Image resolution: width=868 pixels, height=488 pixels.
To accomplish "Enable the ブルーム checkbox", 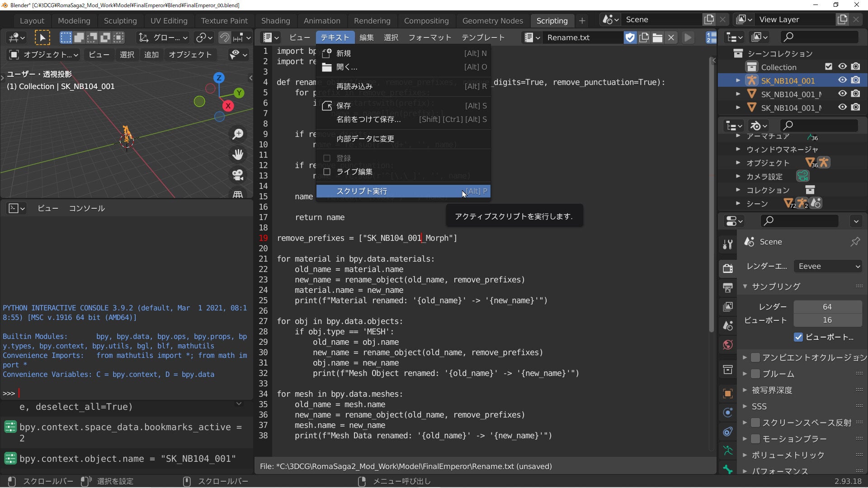I will pos(755,374).
